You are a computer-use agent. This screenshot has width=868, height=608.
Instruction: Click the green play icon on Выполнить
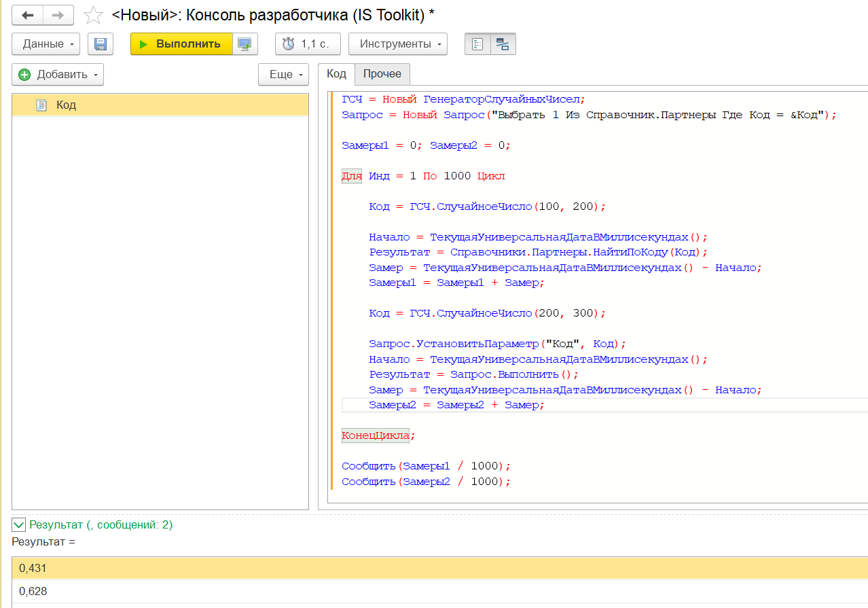click(143, 44)
